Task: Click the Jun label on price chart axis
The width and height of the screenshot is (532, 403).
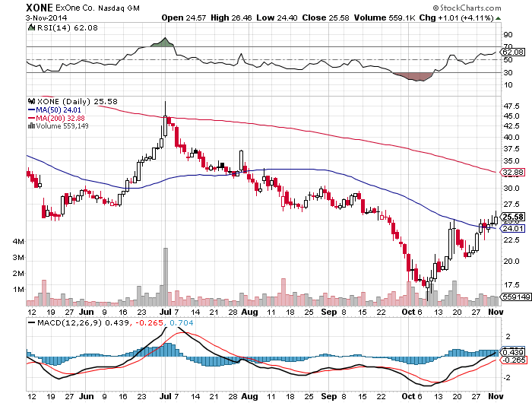Action: [x=86, y=312]
